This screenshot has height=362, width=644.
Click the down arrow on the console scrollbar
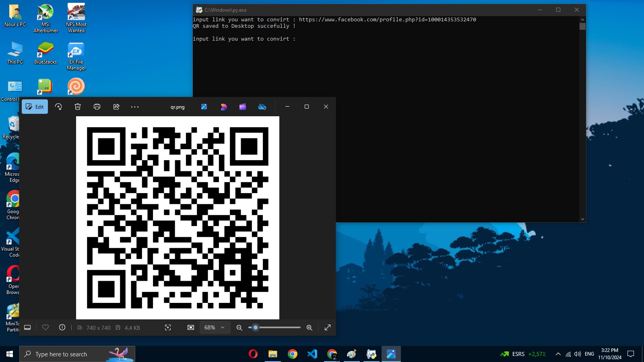(582, 219)
